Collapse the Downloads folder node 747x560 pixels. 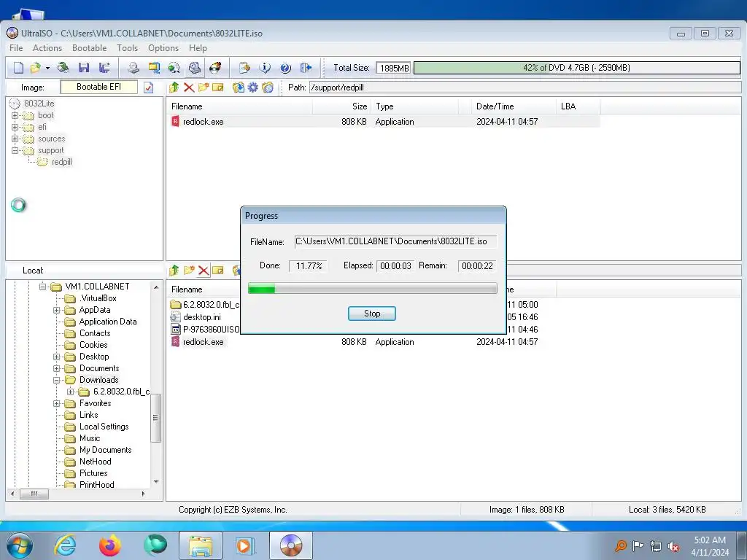(x=56, y=380)
